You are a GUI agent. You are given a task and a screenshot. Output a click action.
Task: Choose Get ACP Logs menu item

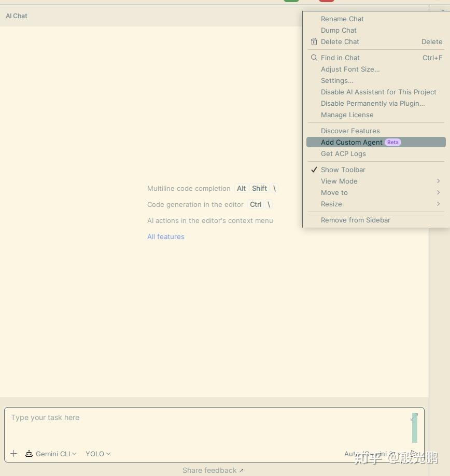[x=376, y=153]
